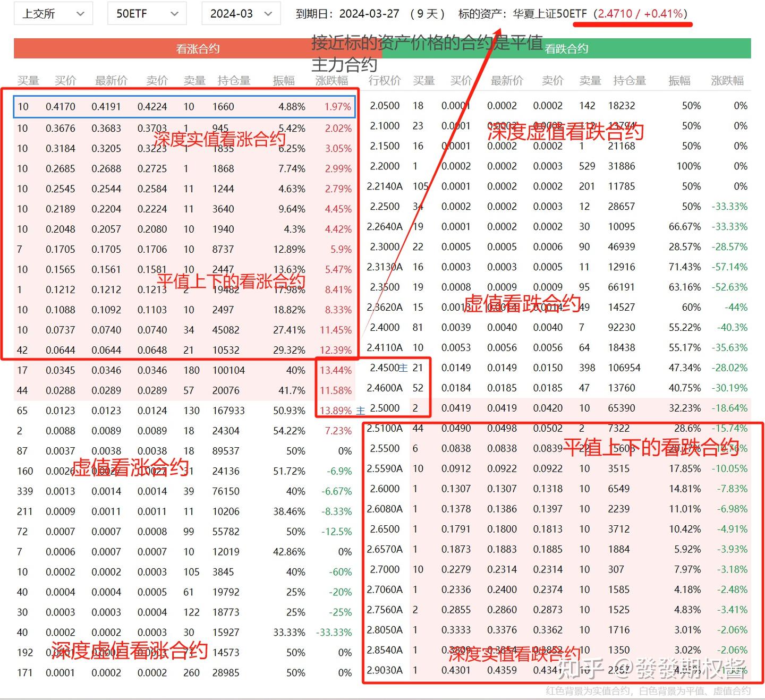Expand the 50ETF underlying dropdown

click(147, 14)
